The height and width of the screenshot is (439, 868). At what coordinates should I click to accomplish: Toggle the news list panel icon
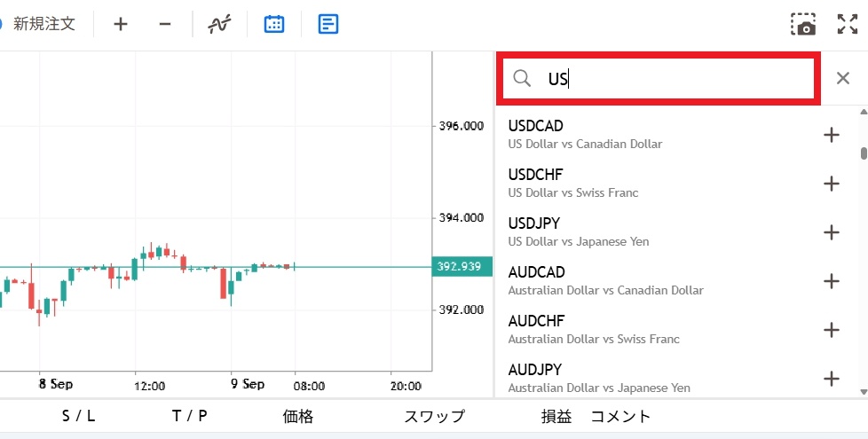click(x=328, y=24)
